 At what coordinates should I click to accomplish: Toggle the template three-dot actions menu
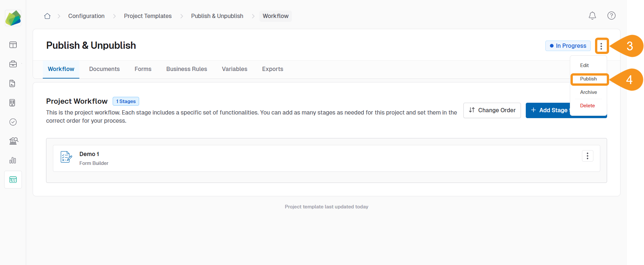click(601, 46)
